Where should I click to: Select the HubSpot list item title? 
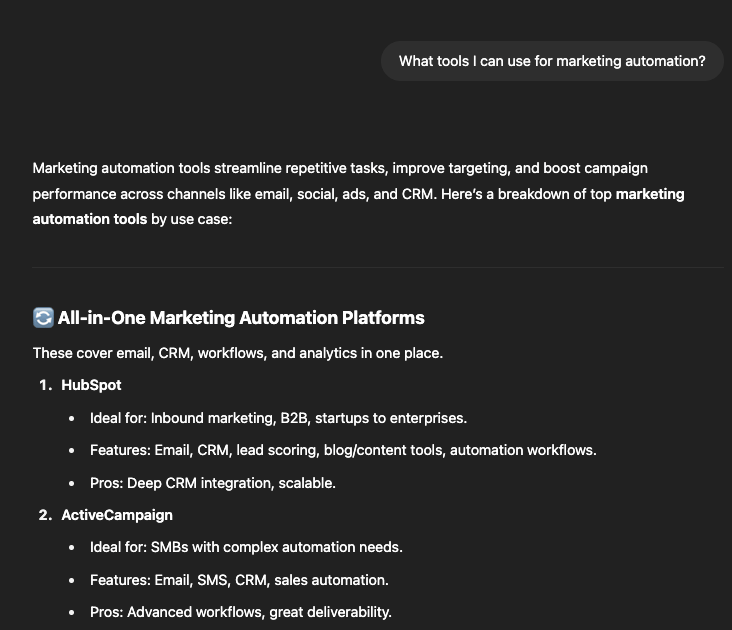[91, 385]
